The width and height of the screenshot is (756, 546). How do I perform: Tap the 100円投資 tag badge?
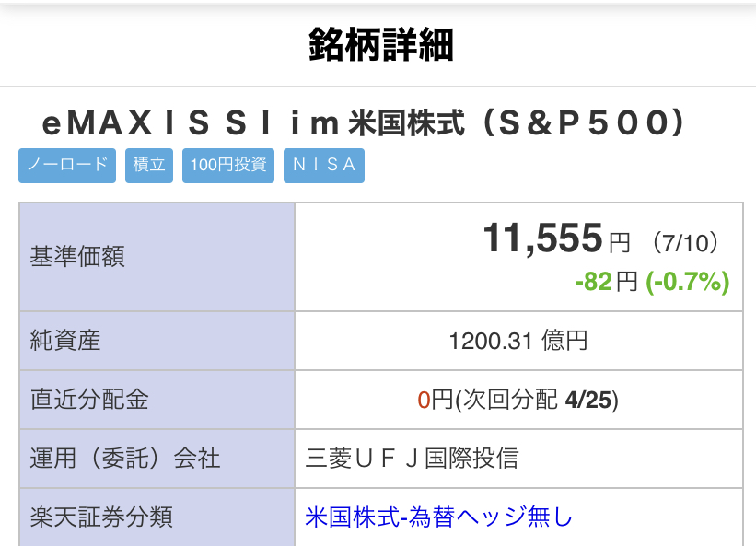click(x=228, y=166)
